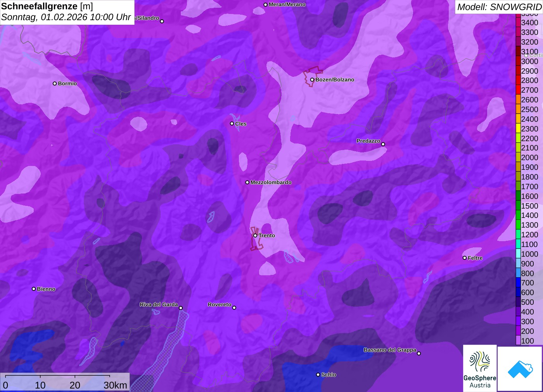Click the 1000 m cyan legend swatch

518,254
